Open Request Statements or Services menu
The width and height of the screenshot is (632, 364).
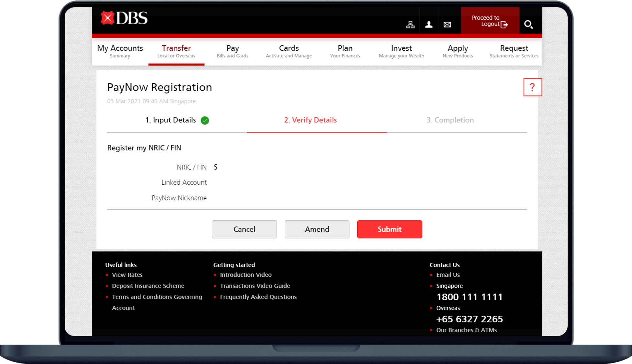click(514, 51)
